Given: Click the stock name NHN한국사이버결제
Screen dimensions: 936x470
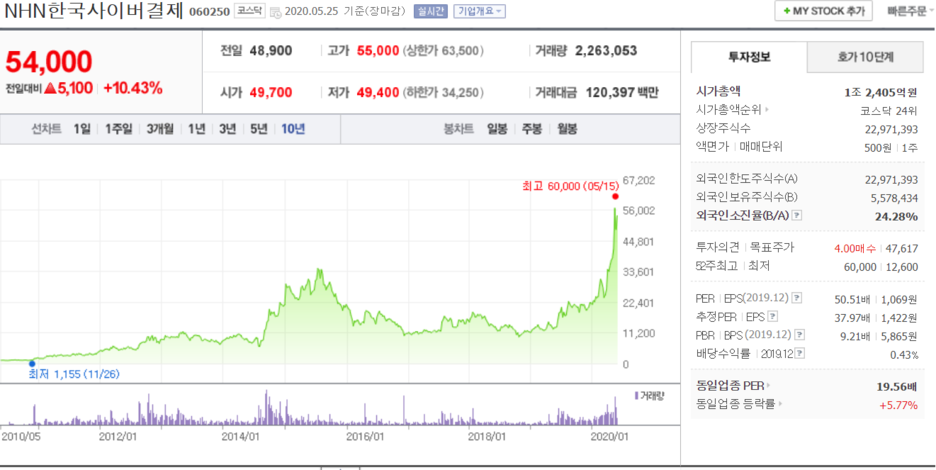Looking at the screenshot, I should (94, 12).
